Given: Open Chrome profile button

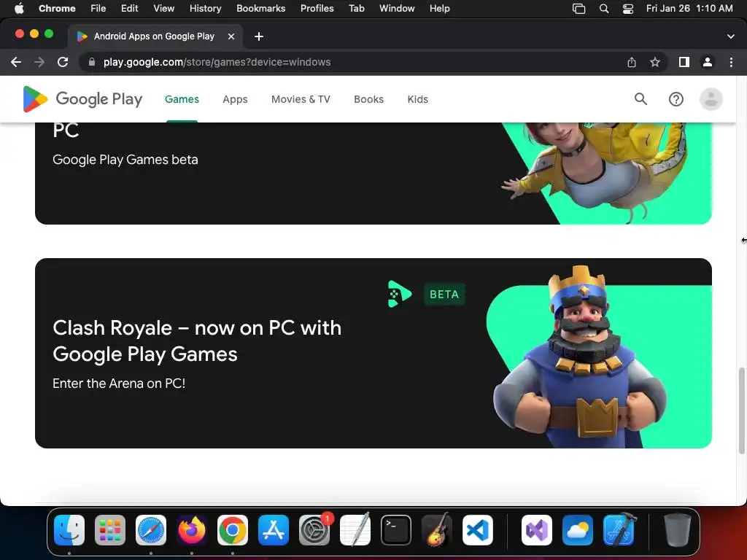Looking at the screenshot, I should (x=708, y=62).
